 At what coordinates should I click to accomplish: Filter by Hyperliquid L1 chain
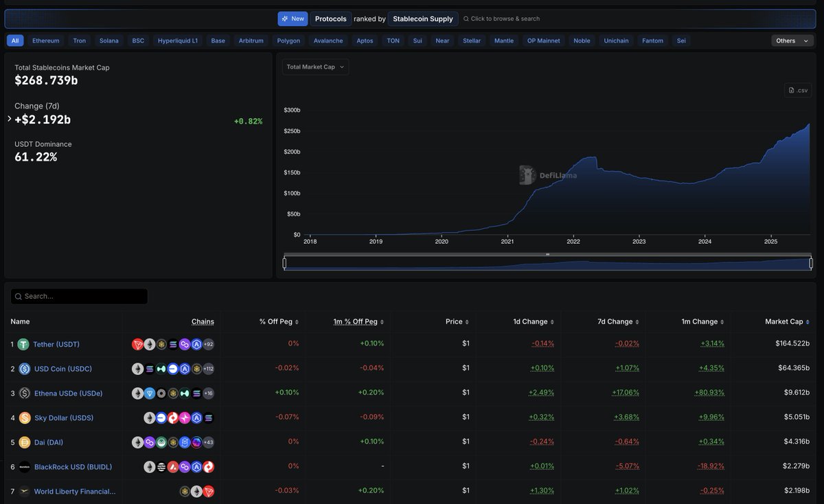[x=178, y=41]
